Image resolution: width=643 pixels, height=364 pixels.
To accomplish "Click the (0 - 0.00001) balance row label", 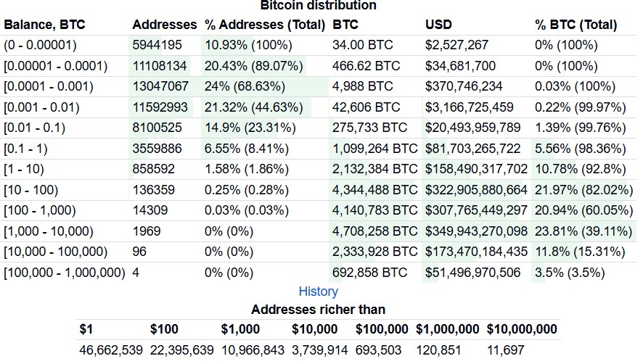I will (x=45, y=45).
